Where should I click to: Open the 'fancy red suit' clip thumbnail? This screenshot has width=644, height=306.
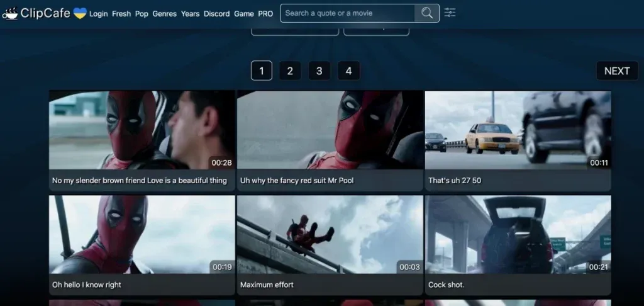point(330,130)
